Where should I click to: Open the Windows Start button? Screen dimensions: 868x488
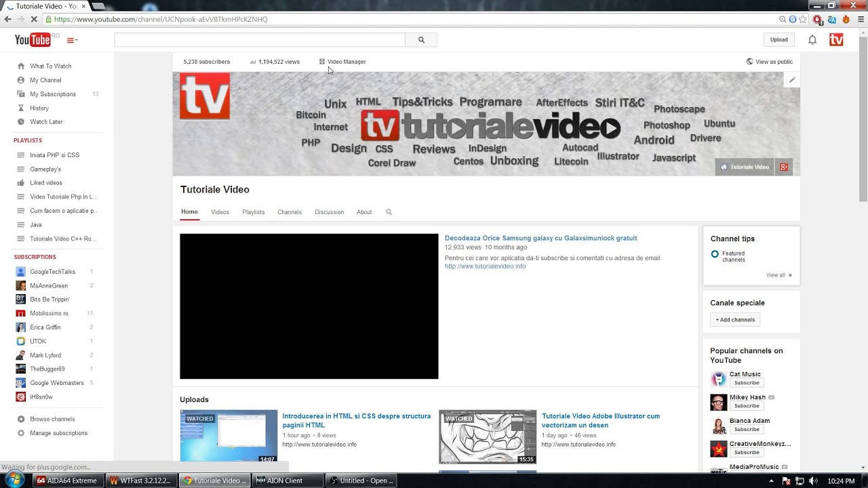pyautogui.click(x=14, y=480)
